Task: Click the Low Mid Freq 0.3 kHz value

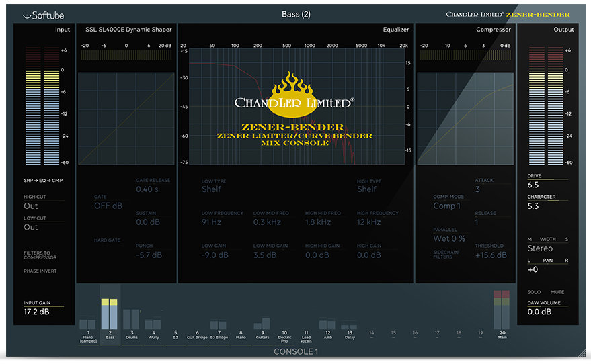Action: coord(267,222)
